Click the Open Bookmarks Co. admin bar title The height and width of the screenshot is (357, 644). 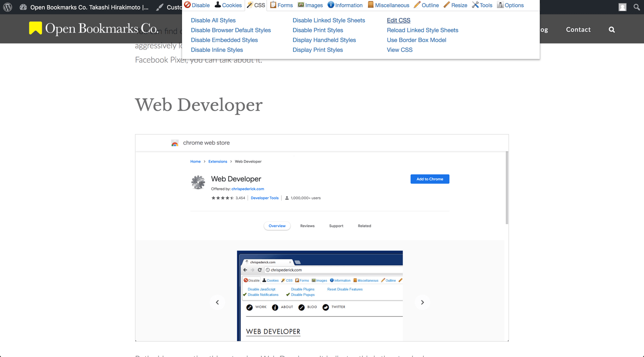click(x=89, y=7)
